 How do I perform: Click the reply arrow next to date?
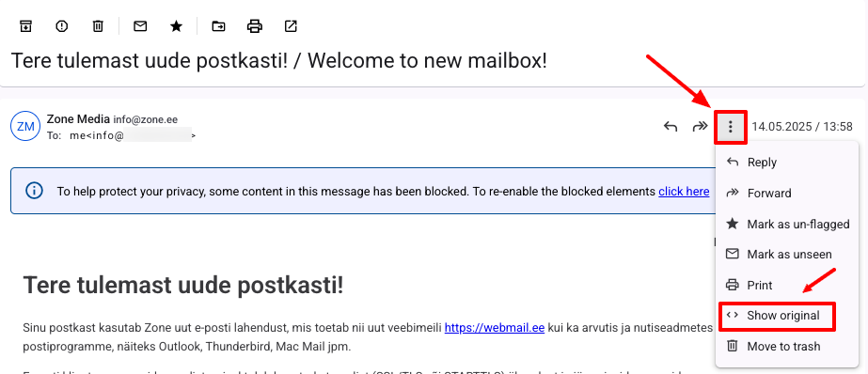pyautogui.click(x=671, y=127)
